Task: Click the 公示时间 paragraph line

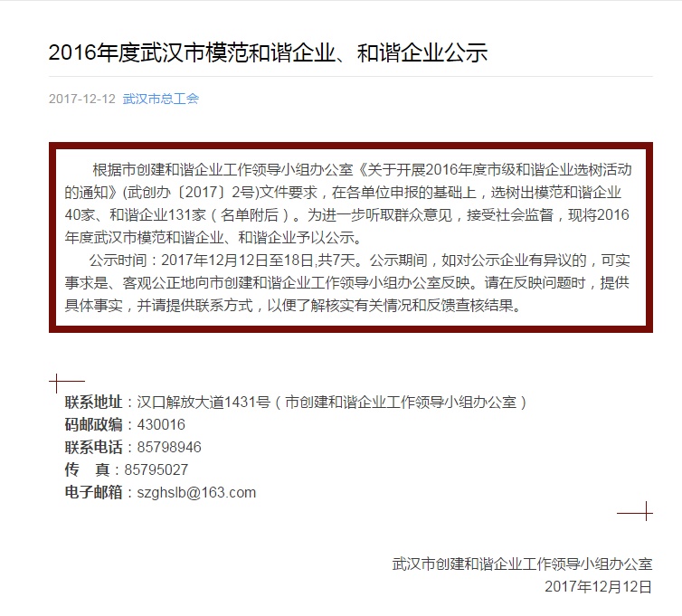Action: pyautogui.click(x=347, y=261)
